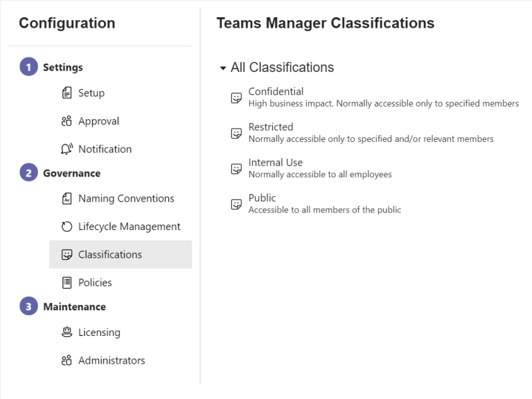The width and height of the screenshot is (532, 399).
Task: Go to the Lifecycle Management page
Action: tap(129, 227)
